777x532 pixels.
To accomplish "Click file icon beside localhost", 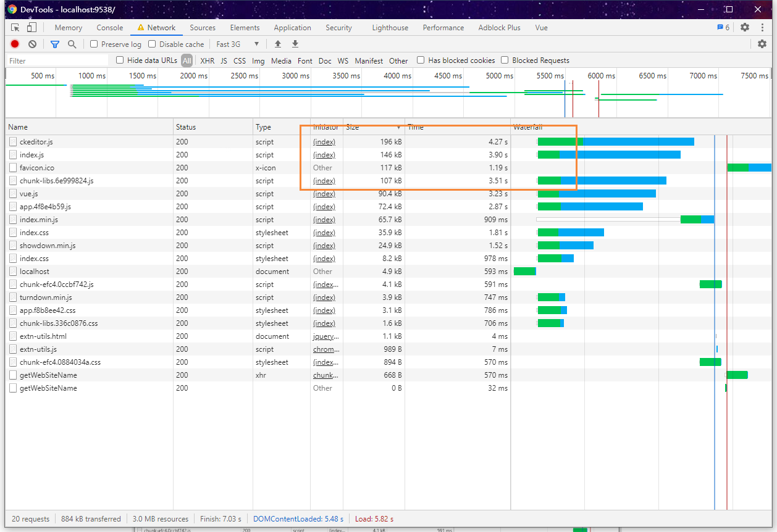I will click(x=14, y=272).
